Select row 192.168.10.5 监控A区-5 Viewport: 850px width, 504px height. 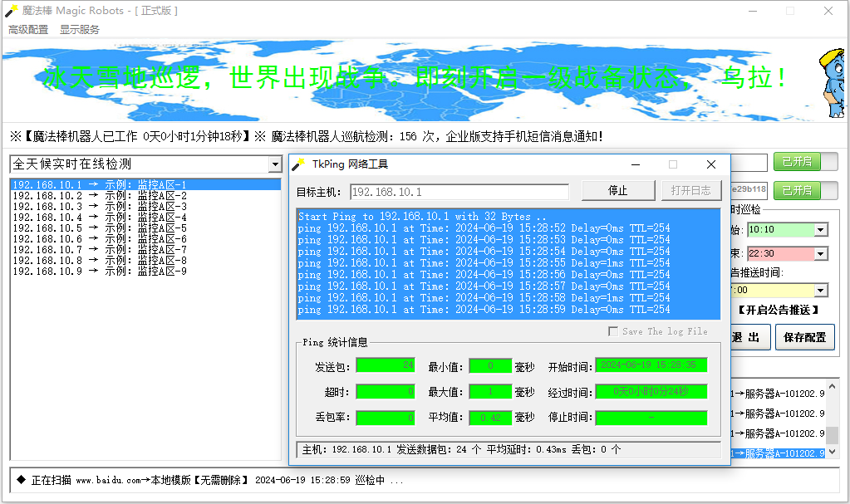[x=145, y=228]
